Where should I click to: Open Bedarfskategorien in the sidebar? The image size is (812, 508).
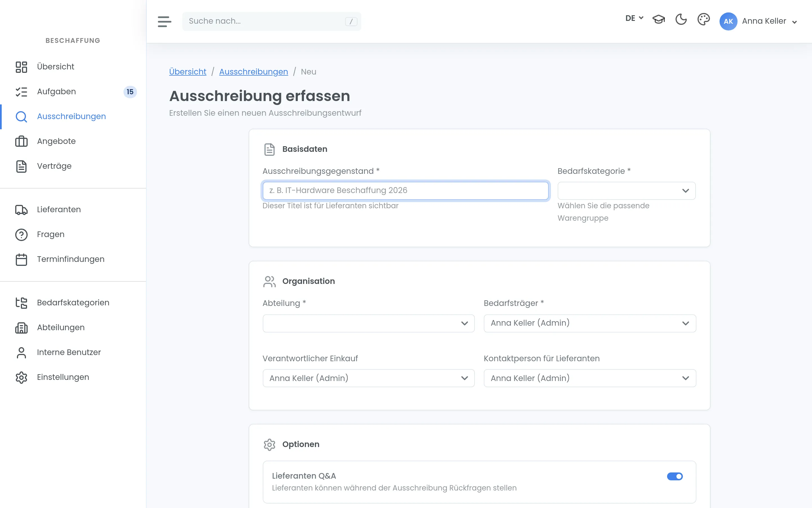coord(73,303)
